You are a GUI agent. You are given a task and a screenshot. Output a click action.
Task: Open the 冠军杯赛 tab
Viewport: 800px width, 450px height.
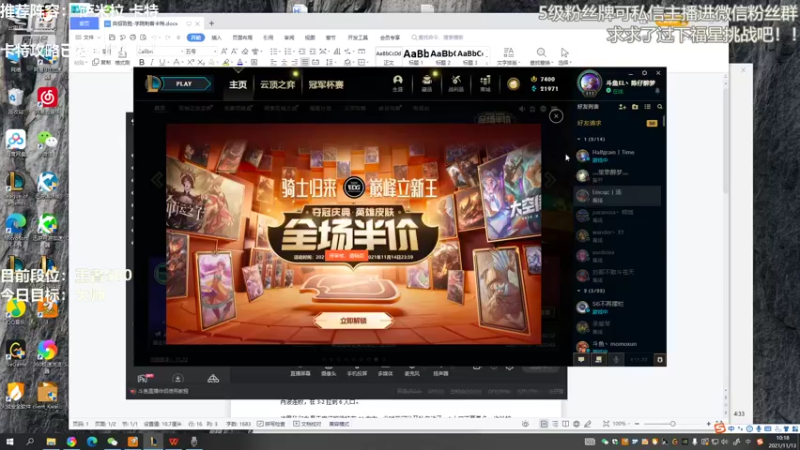coord(326,84)
